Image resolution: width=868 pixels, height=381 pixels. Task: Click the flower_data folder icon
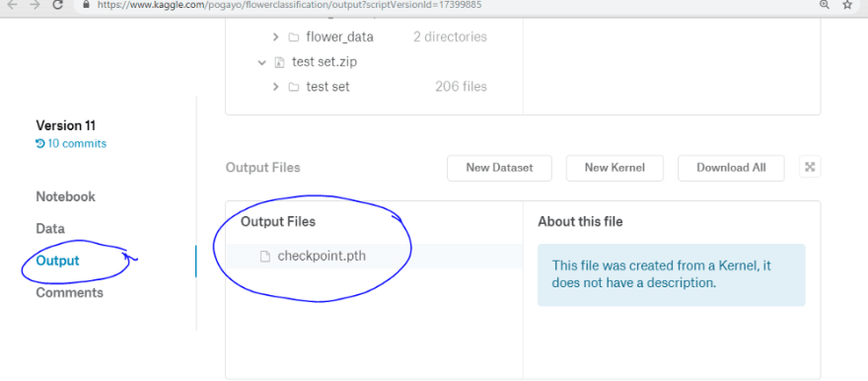(x=294, y=38)
